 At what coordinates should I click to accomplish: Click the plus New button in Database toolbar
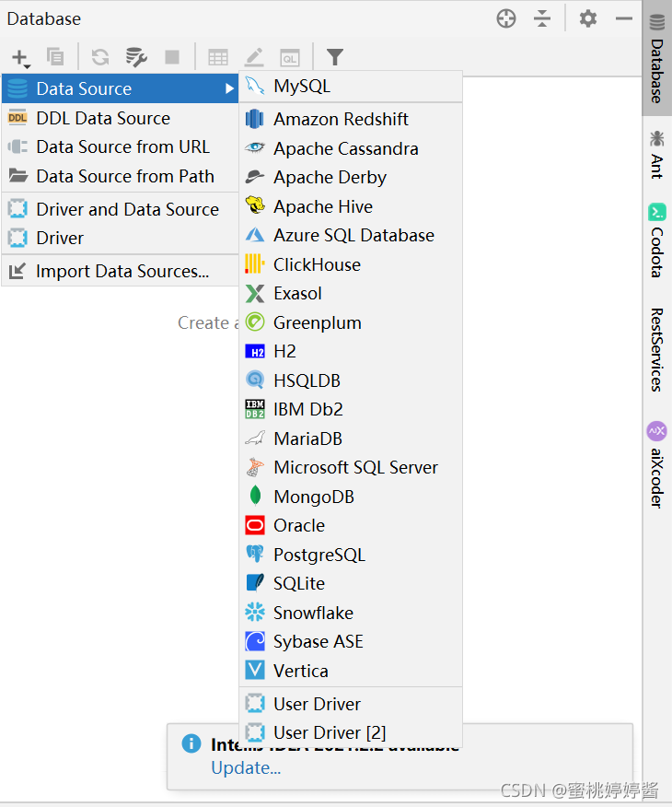click(x=20, y=58)
